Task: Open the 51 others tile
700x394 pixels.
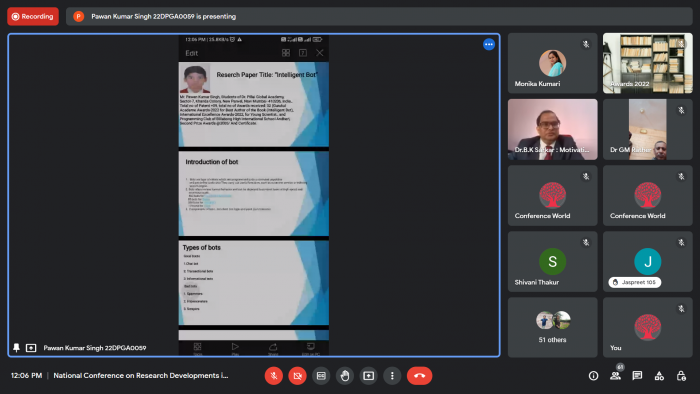Action: [x=552, y=328]
